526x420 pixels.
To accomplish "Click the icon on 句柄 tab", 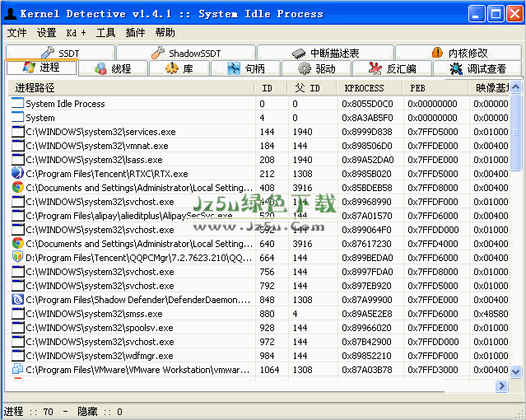I will click(x=234, y=68).
